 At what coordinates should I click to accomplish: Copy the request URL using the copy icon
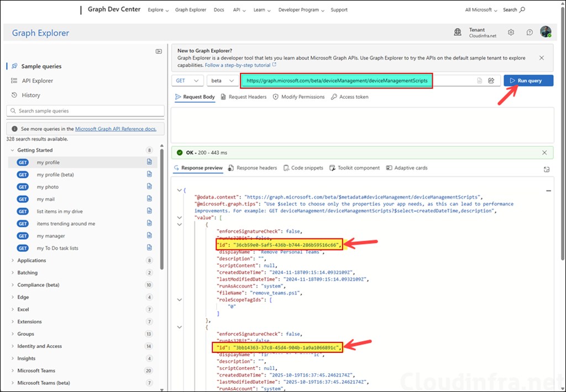[479, 80]
